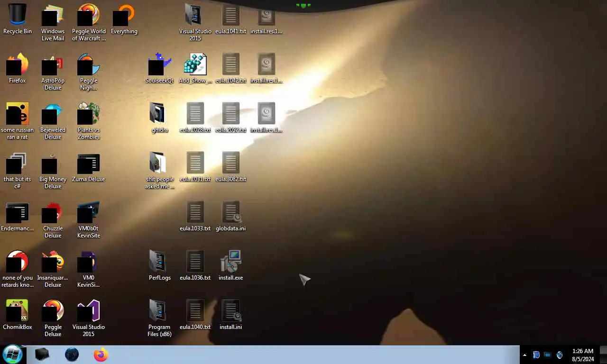
Task: Select the globdata.ini file
Action: [231, 216]
